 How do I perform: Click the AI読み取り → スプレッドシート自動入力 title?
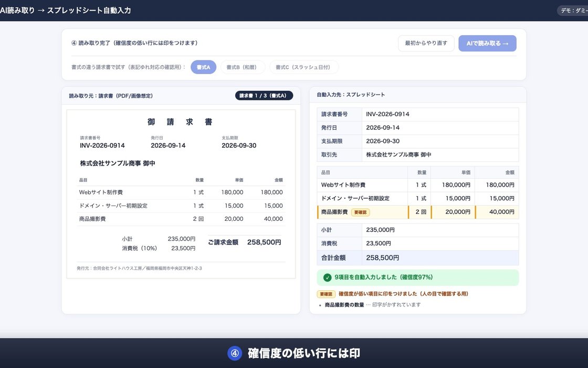coord(65,11)
